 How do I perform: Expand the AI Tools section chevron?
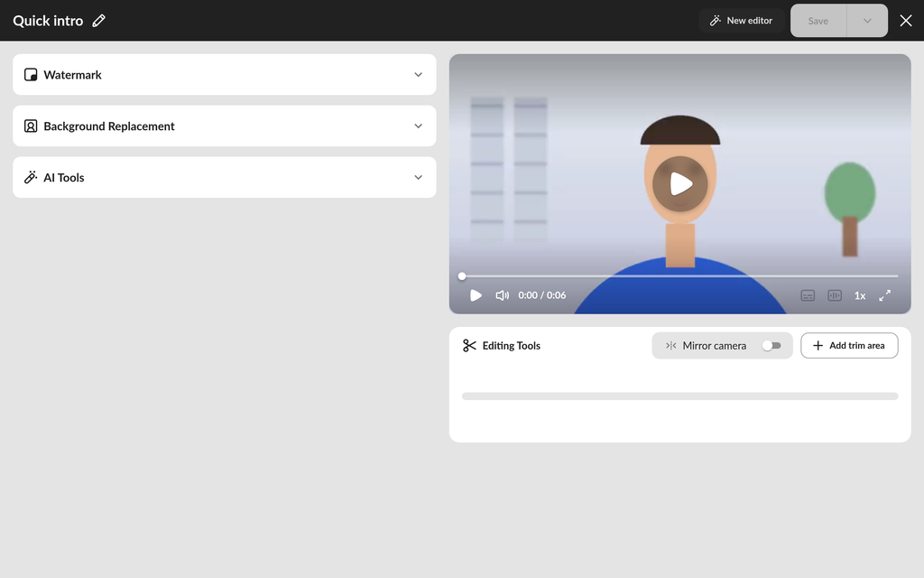pyautogui.click(x=418, y=178)
